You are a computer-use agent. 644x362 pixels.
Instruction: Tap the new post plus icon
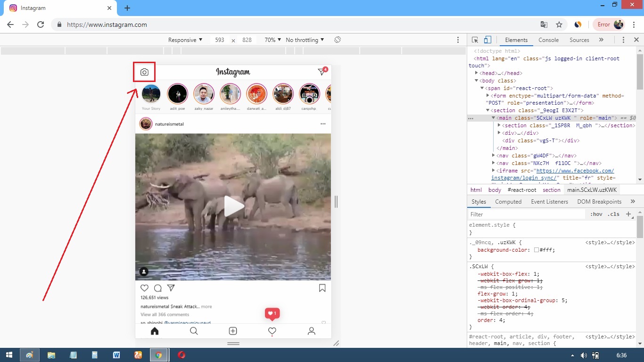coord(233,331)
